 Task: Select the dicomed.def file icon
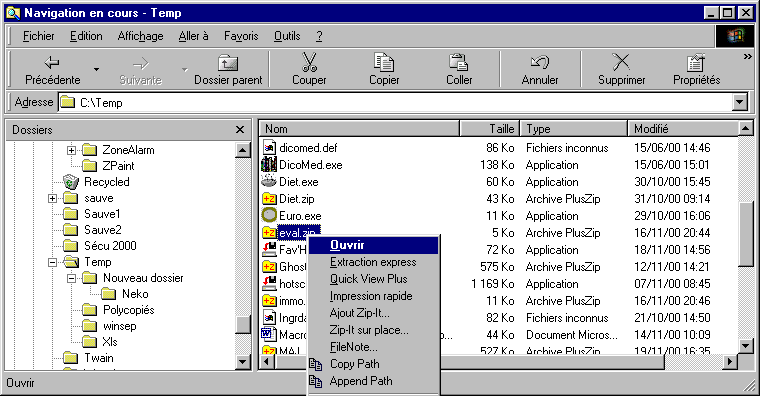tap(269, 147)
